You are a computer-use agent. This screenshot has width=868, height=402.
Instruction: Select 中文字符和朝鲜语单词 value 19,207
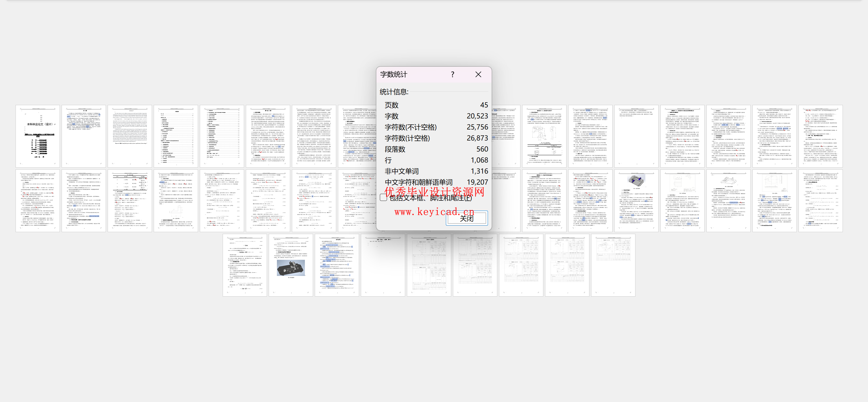(477, 182)
